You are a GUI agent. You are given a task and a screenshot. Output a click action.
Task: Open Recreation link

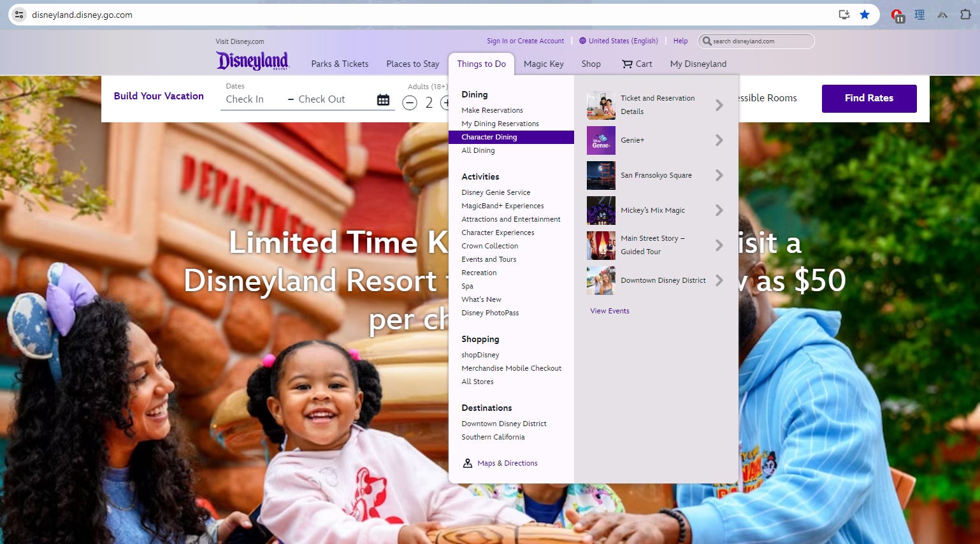click(479, 273)
